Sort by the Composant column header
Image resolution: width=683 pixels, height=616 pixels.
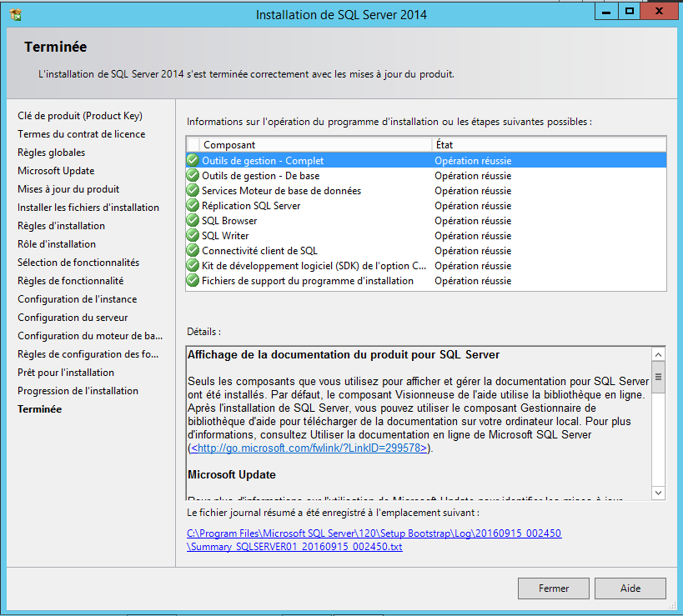pos(315,144)
